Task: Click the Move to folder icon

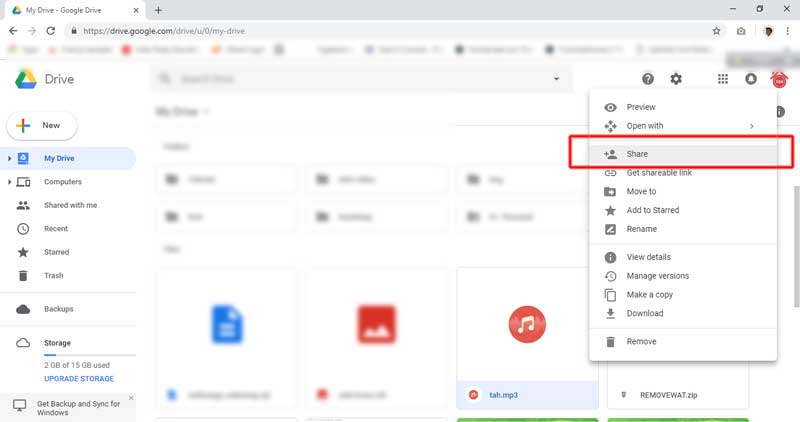Action: 610,192
